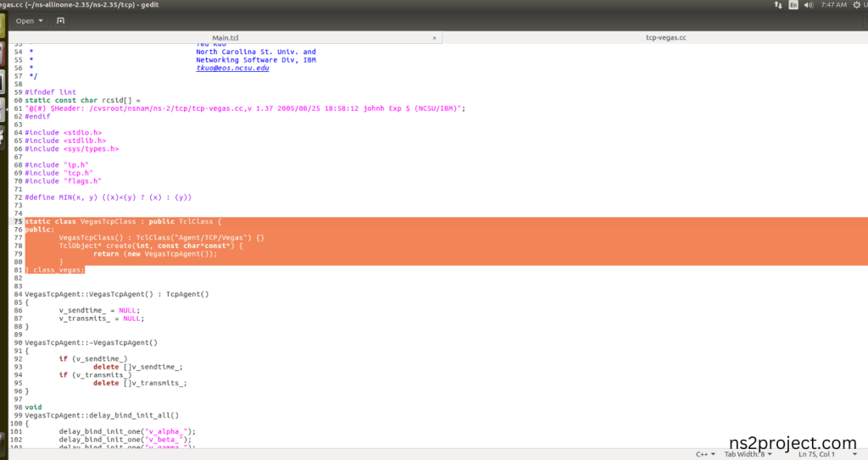Show the 7:47 AM clock menu
Image resolution: width=868 pixels, height=460 pixels.
tap(834, 5)
